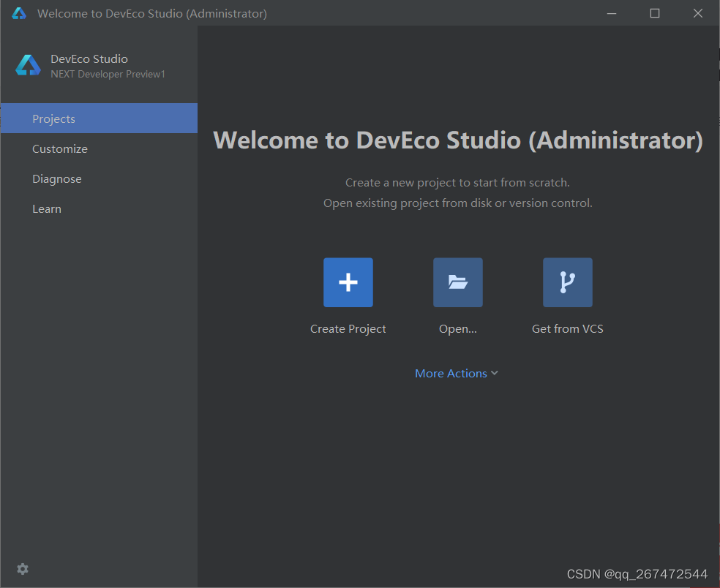Open settings via the gear icon
This screenshot has width=720, height=588.
[23, 569]
